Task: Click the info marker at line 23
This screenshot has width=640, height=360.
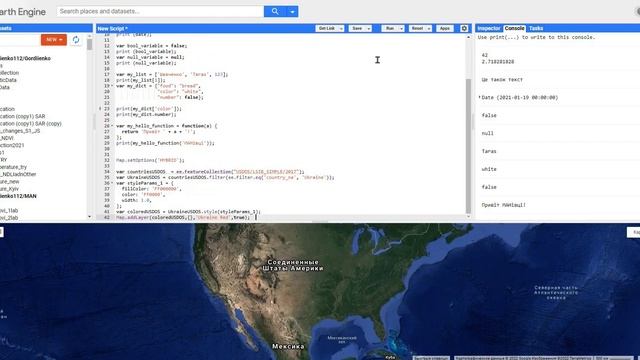Action: pyautogui.click(x=100, y=109)
